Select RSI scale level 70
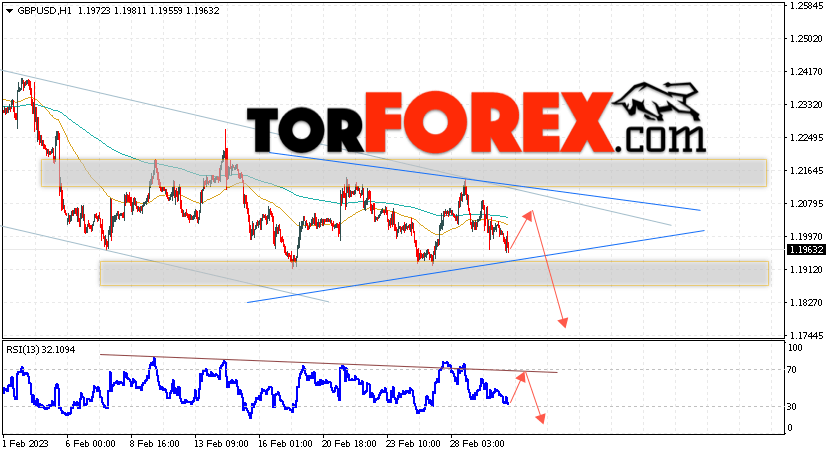Viewport: 830px width, 455px height. coord(792,369)
